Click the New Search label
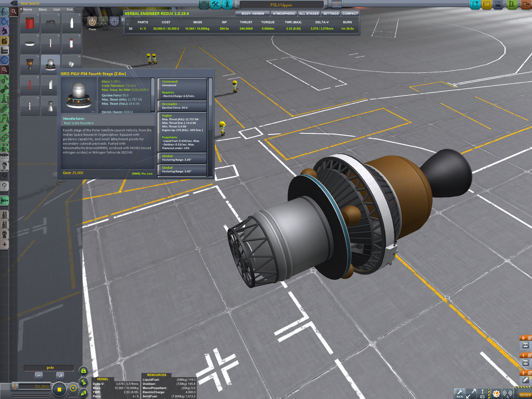 coord(30,4)
